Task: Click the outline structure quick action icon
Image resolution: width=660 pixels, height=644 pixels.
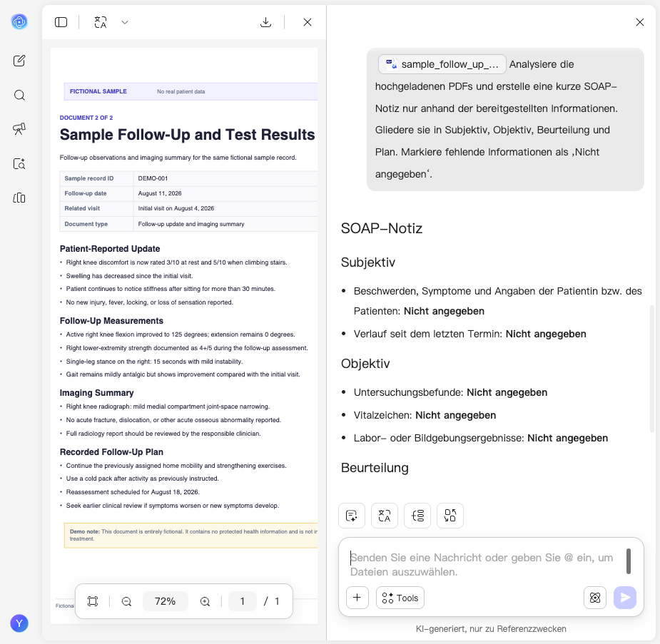Action: [x=417, y=516]
